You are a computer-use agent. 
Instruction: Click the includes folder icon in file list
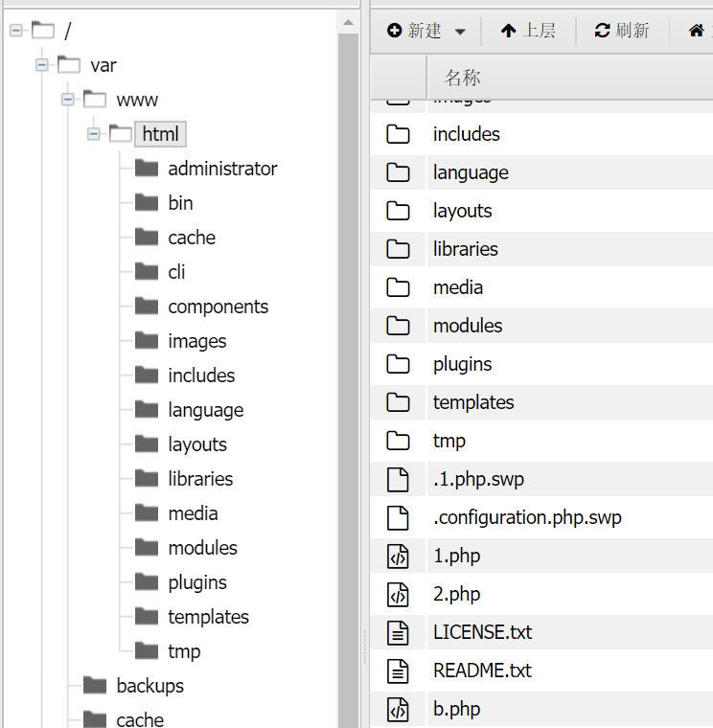(x=398, y=134)
